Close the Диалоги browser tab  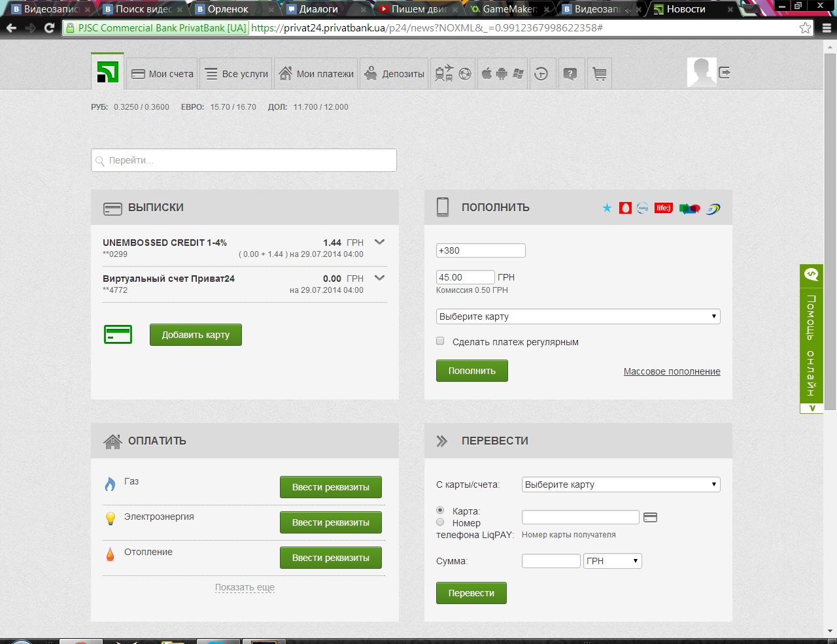362,10
